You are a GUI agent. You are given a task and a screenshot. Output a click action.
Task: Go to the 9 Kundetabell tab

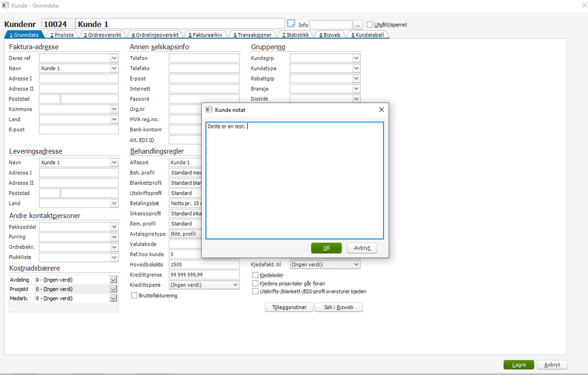(x=367, y=35)
